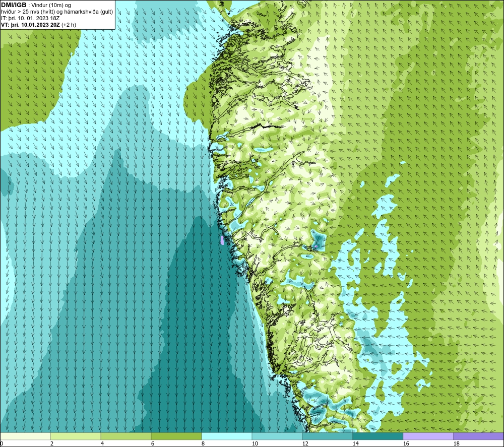Image resolution: width=504 pixels, height=447 pixels.
Task: Click the '2' scale label
Action: point(52,444)
